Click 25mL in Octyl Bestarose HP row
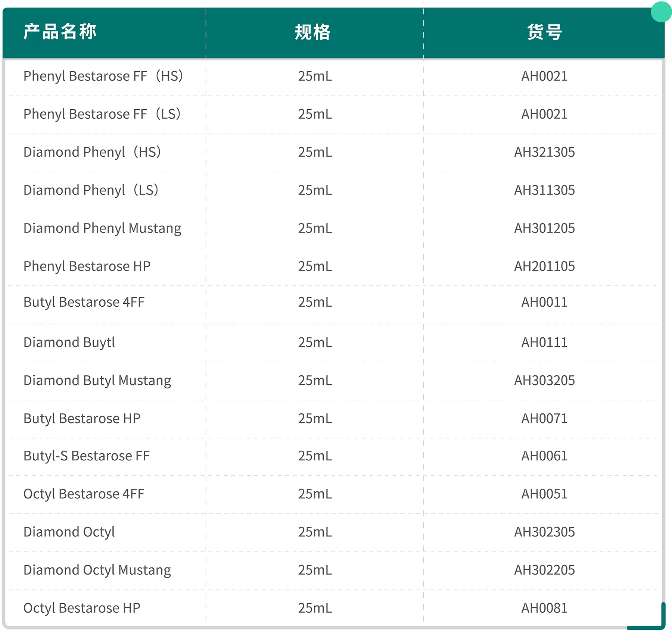This screenshot has height=641, width=672. tap(315, 608)
